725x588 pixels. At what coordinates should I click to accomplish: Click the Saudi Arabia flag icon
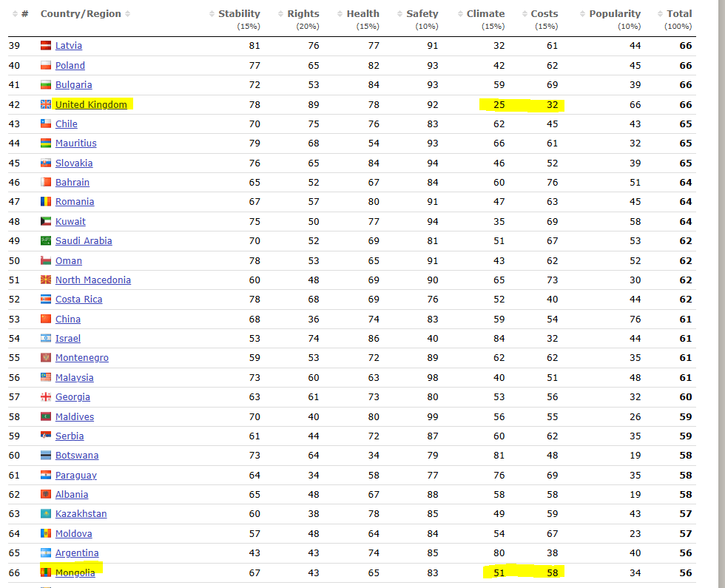(46, 241)
